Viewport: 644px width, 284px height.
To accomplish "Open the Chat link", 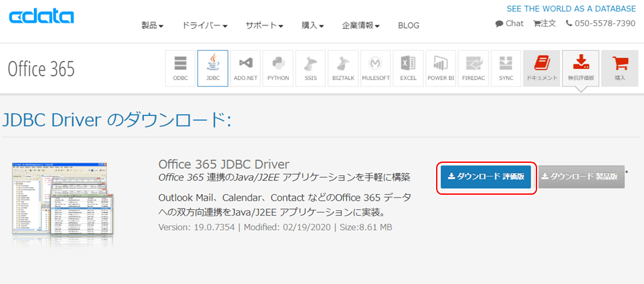I will pyautogui.click(x=509, y=23).
